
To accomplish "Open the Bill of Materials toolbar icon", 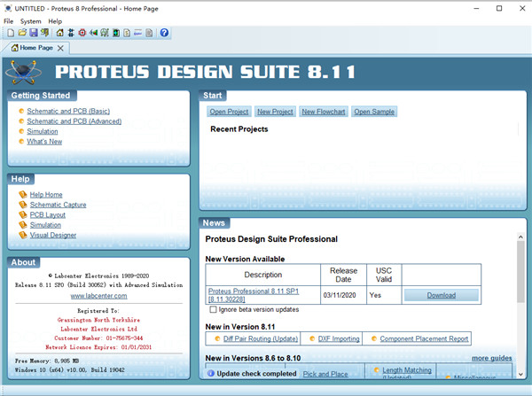I will 127,33.
